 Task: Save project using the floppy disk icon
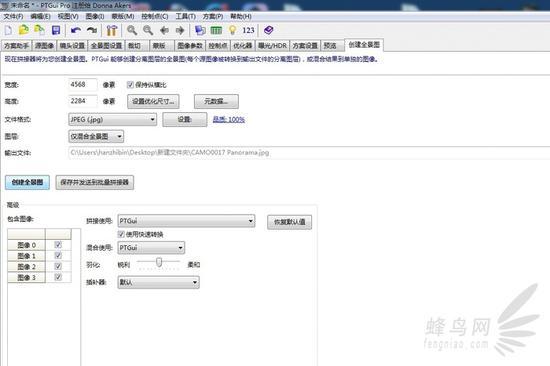(56, 31)
